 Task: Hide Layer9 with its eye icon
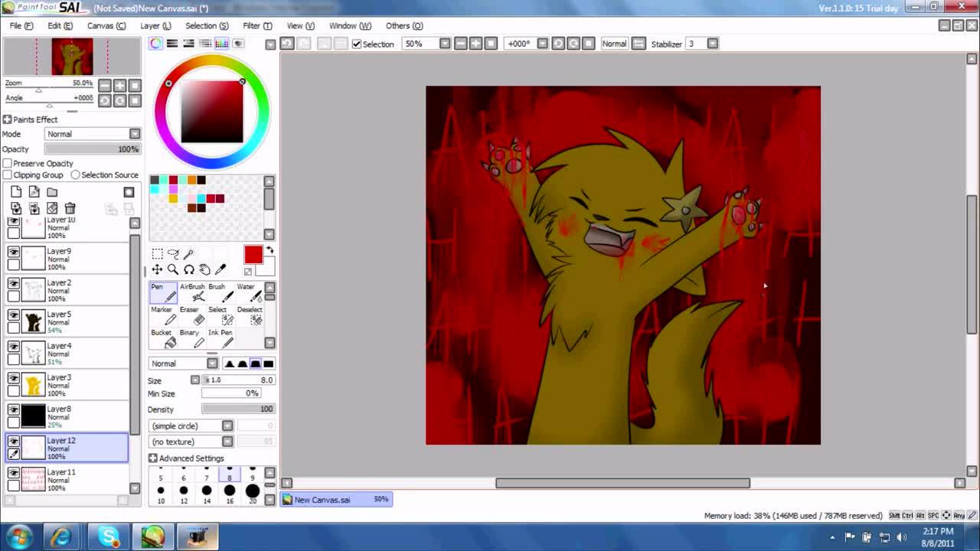click(x=13, y=252)
